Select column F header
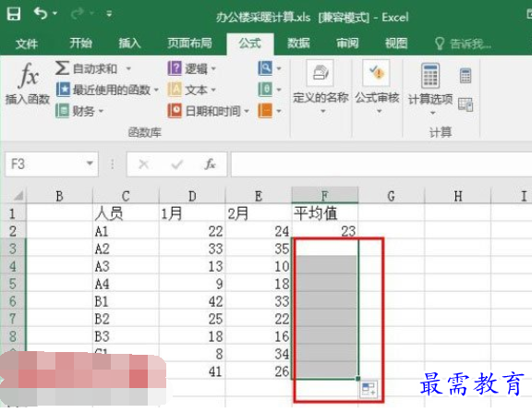 tap(325, 196)
